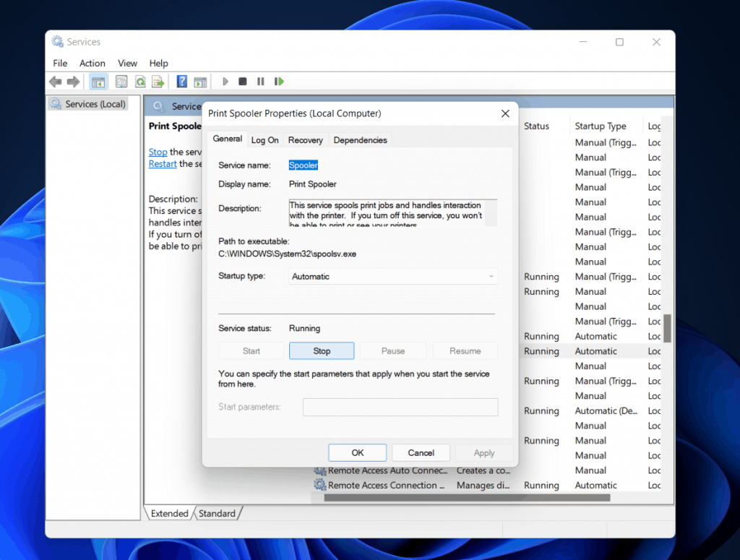
Task: Click the Properties toolbar icon
Action: click(x=121, y=82)
